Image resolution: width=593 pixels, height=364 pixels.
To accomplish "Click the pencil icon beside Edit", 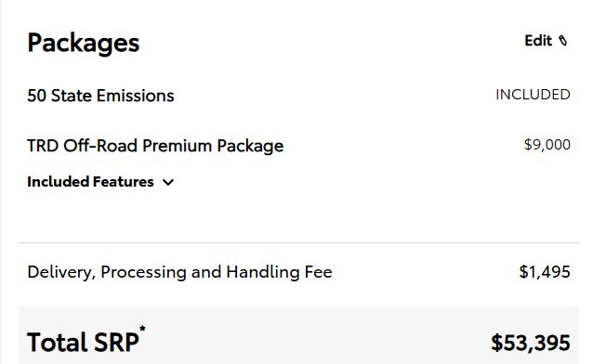I will pos(562,41).
